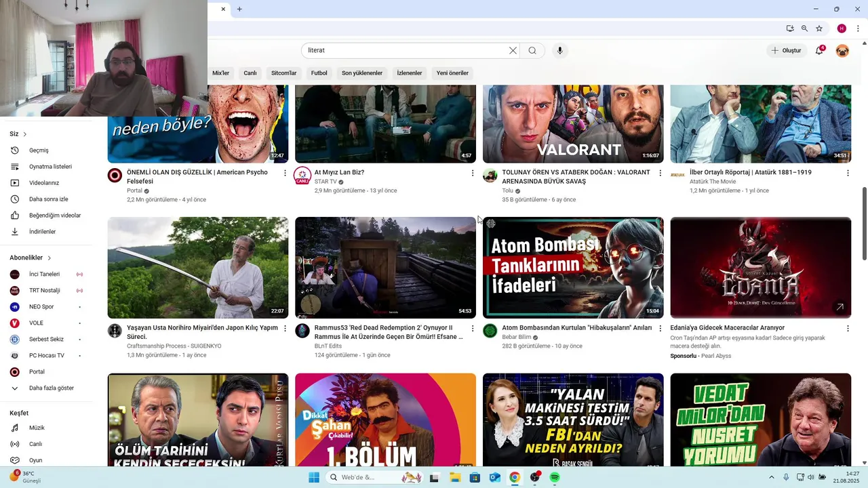868x488 pixels.
Task: Click the Chrome profile H avatar
Action: [842, 28]
